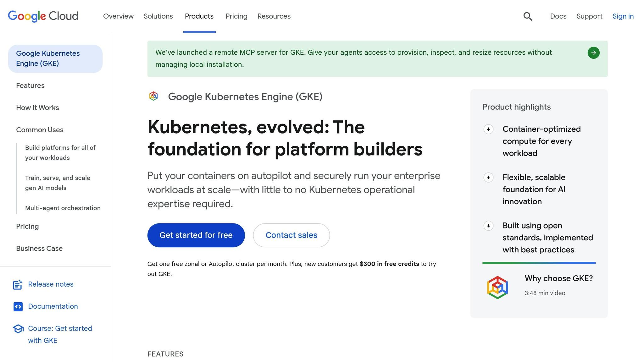Image resolution: width=644 pixels, height=362 pixels.
Task: Select Multi-agent orchestration sidebar item
Action: coord(63,208)
